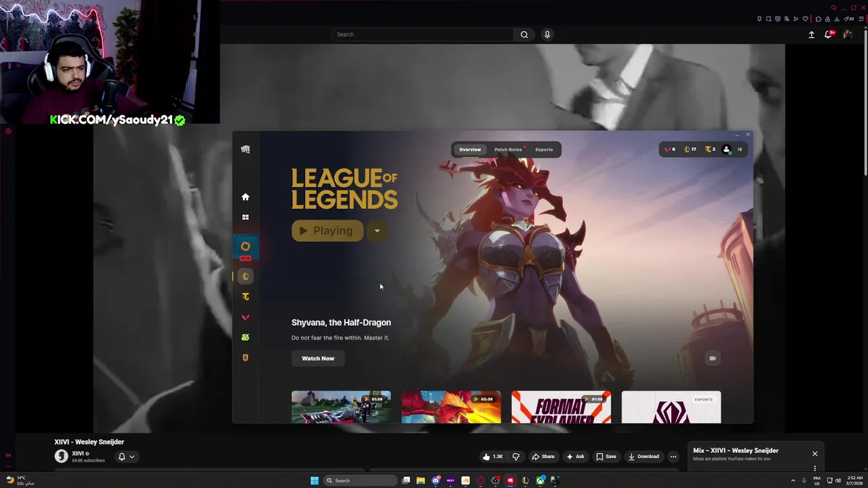Click browser heart bookmark icon
The width and height of the screenshot is (868, 488).
[x=806, y=19]
